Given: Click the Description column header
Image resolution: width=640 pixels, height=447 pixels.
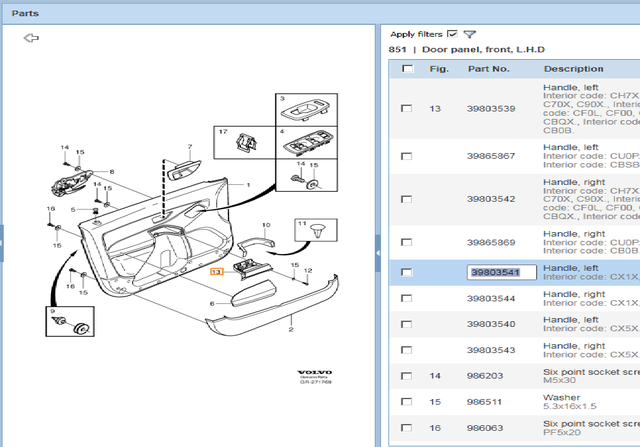Looking at the screenshot, I should point(573,69).
